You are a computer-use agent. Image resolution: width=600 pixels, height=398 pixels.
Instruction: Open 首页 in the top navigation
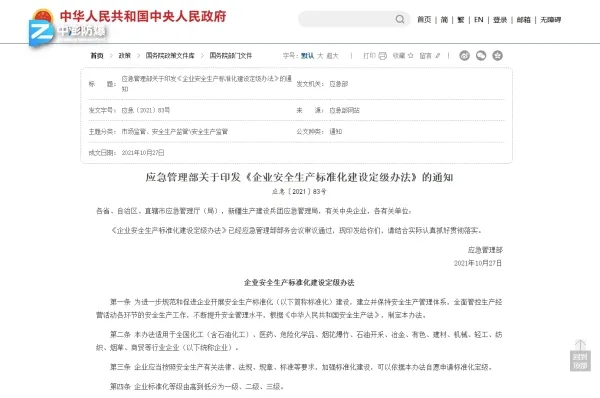424,20
